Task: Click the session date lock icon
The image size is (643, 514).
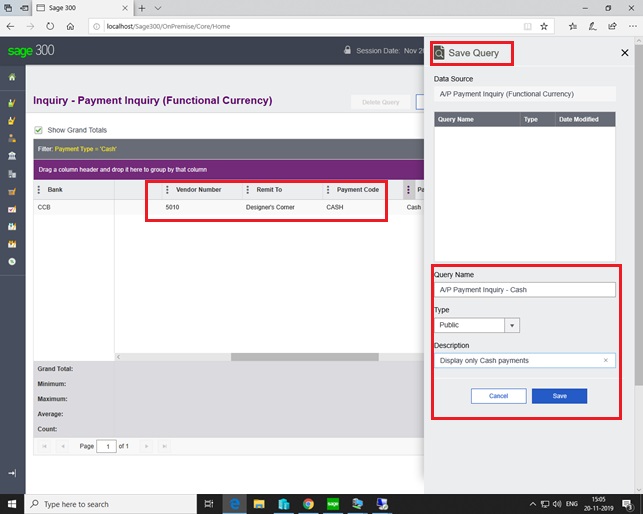Action: [x=347, y=50]
